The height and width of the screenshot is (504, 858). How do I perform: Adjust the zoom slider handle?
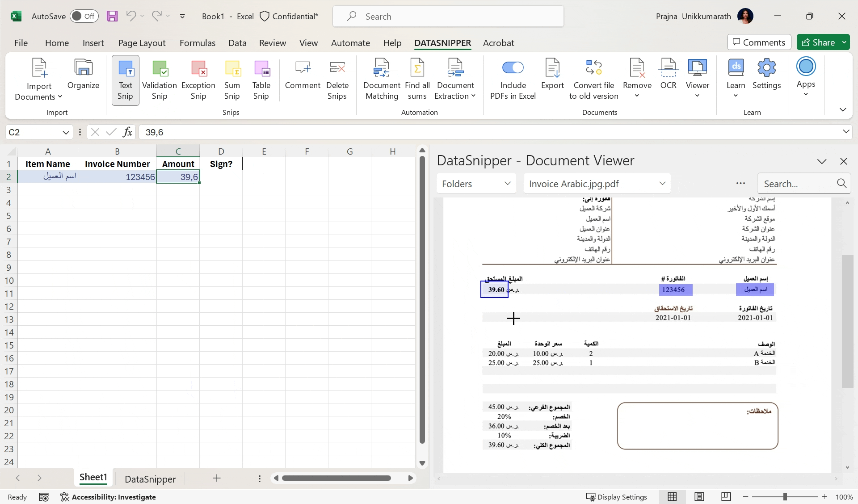coord(785,497)
